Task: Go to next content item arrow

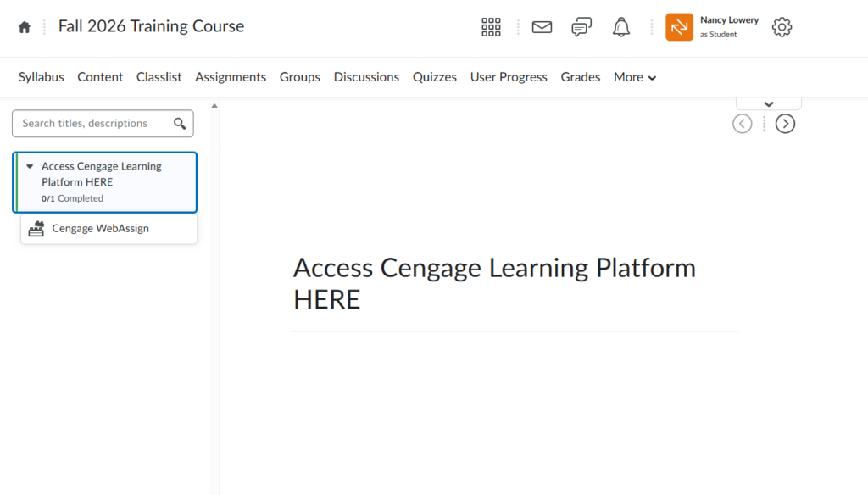Action: [x=785, y=124]
